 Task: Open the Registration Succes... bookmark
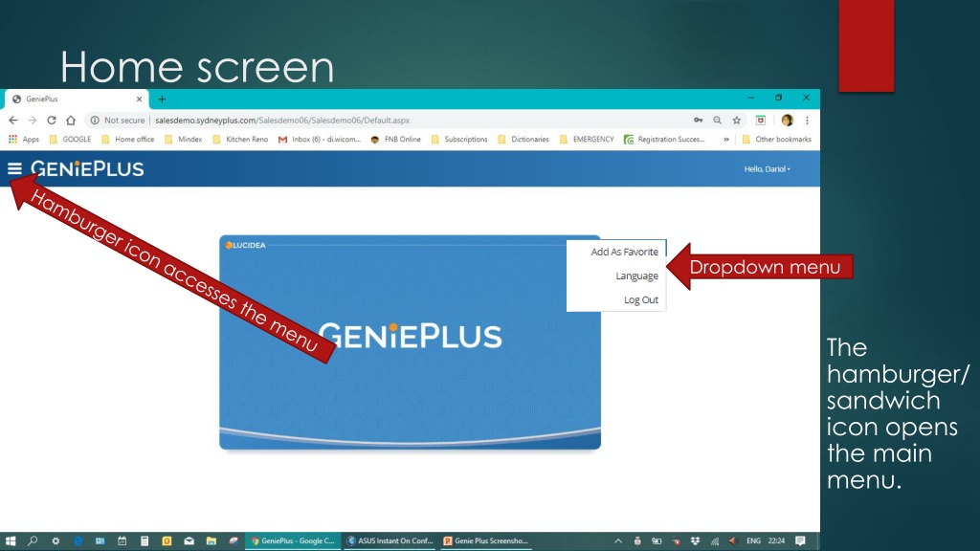click(664, 140)
